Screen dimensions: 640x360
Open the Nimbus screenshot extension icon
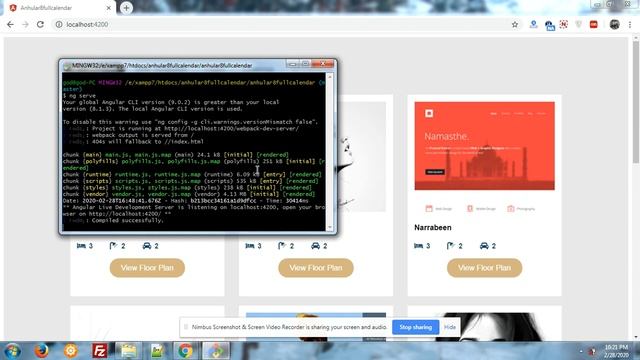click(x=549, y=25)
